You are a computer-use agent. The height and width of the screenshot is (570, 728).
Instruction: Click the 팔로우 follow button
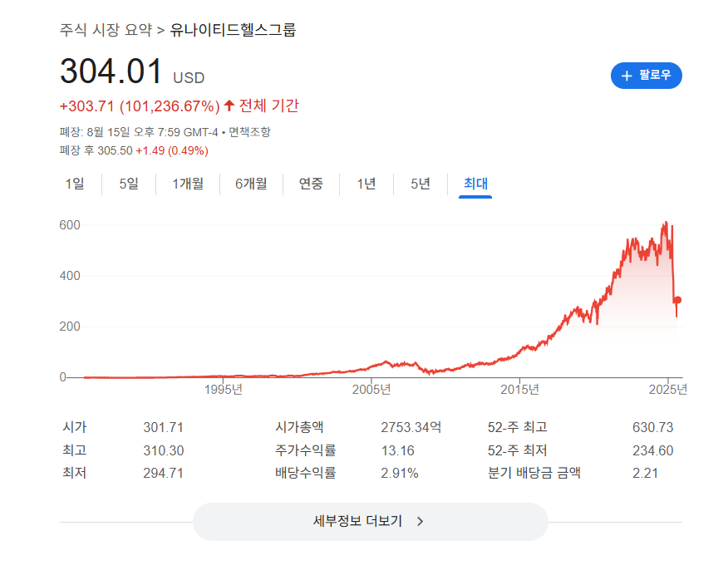click(x=646, y=76)
